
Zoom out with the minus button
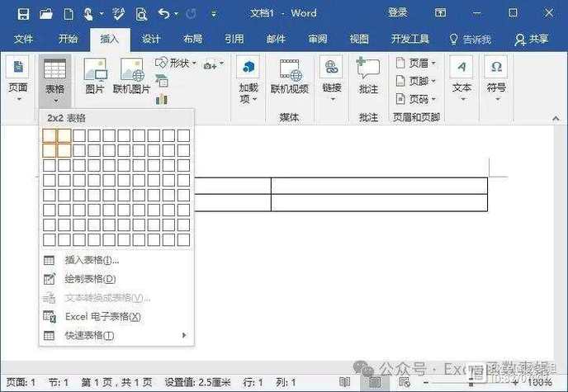426,382
